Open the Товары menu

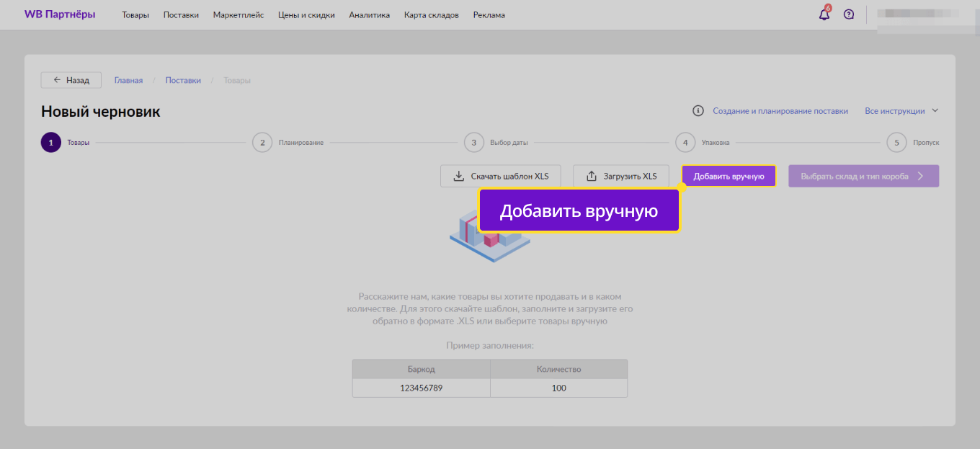135,15
